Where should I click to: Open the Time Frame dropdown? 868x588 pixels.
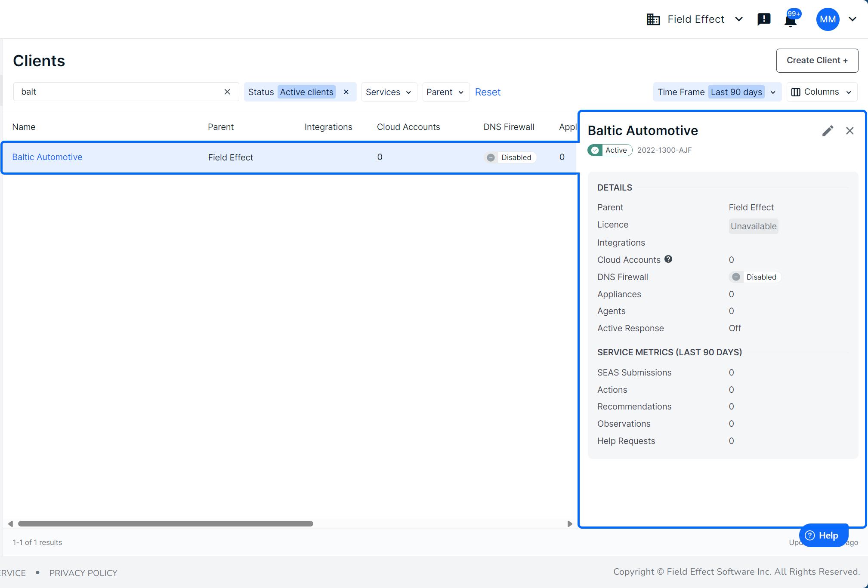click(717, 92)
